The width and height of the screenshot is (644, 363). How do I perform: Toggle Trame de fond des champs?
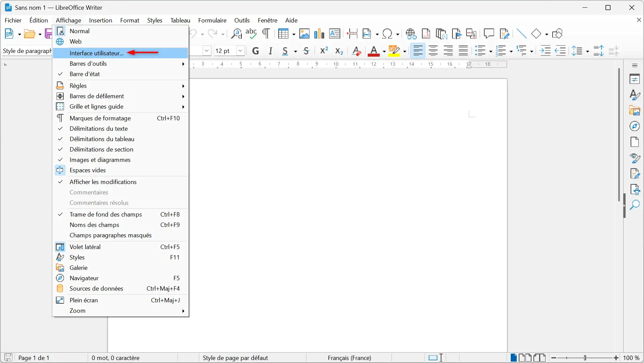tap(121, 215)
